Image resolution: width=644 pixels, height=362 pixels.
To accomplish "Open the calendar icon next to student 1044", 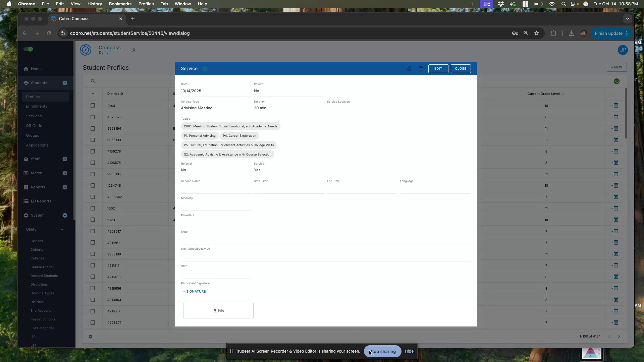I will pyautogui.click(x=616, y=105).
